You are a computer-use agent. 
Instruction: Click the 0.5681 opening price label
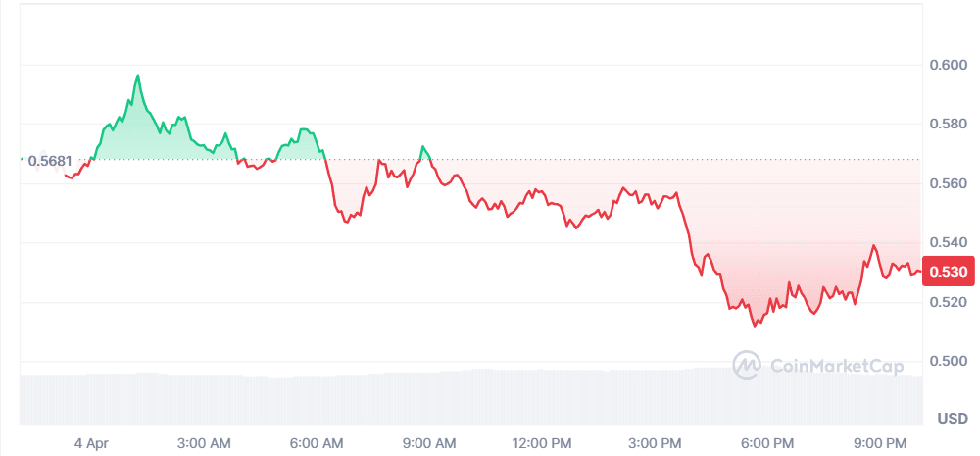pyautogui.click(x=49, y=160)
